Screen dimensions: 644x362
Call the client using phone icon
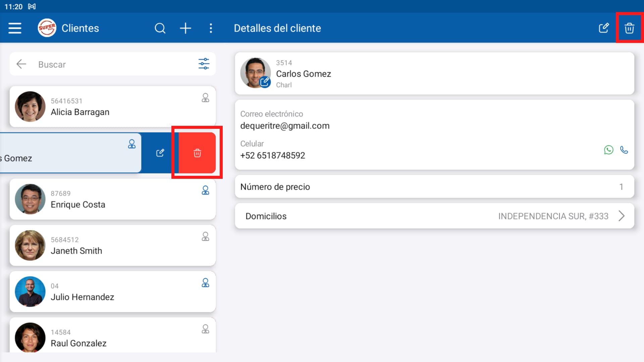click(624, 150)
